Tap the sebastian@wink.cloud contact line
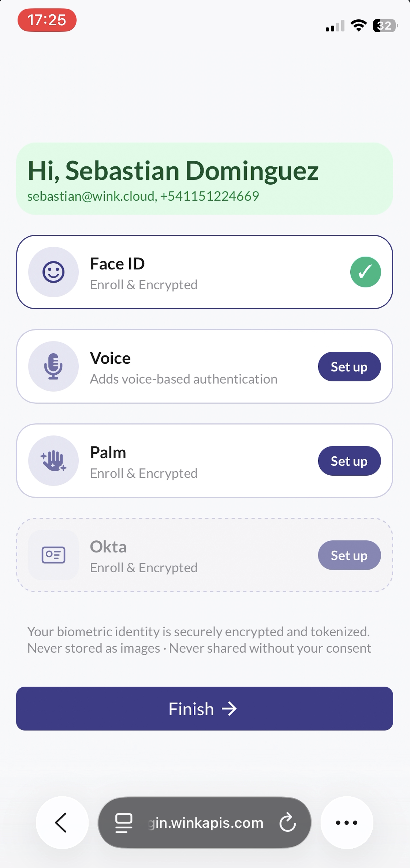 (143, 196)
